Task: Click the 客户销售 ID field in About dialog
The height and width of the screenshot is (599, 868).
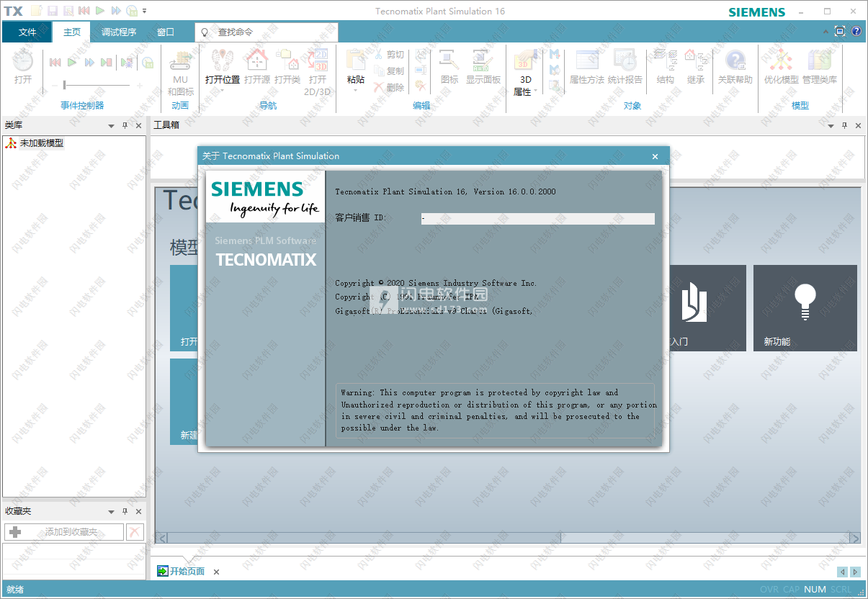Action: click(x=537, y=218)
